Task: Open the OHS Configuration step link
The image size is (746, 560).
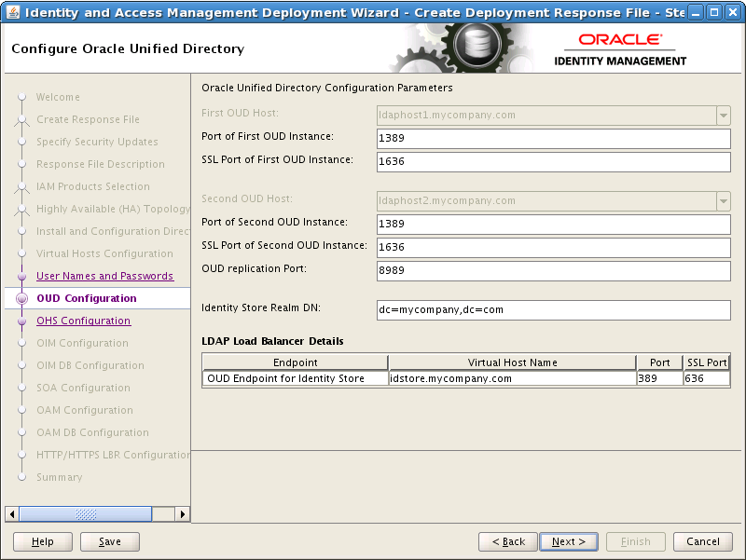Action: 84,321
